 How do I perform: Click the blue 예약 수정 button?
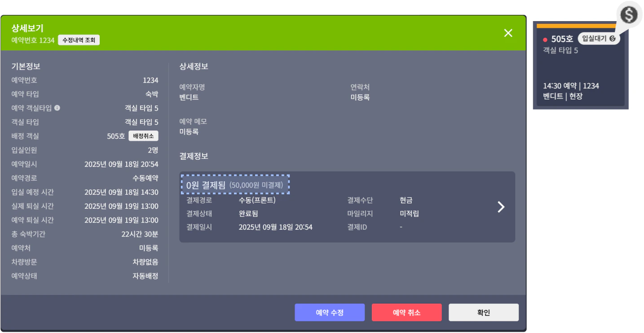[330, 312]
